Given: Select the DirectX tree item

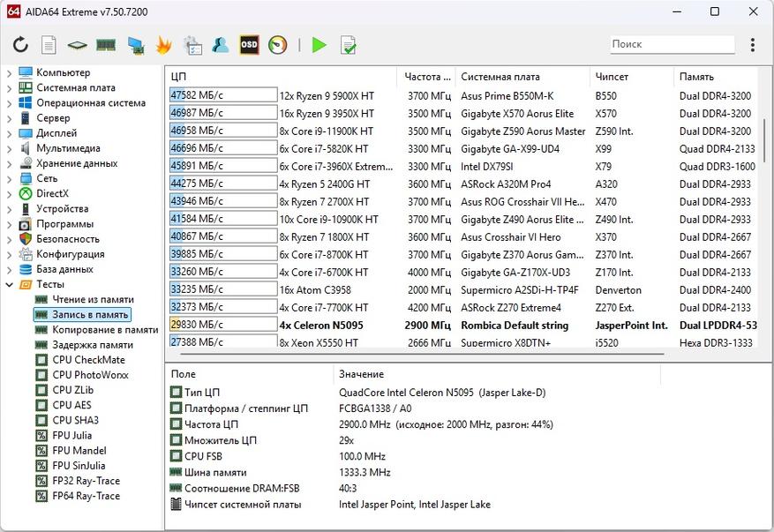Looking at the screenshot, I should pos(52,193).
